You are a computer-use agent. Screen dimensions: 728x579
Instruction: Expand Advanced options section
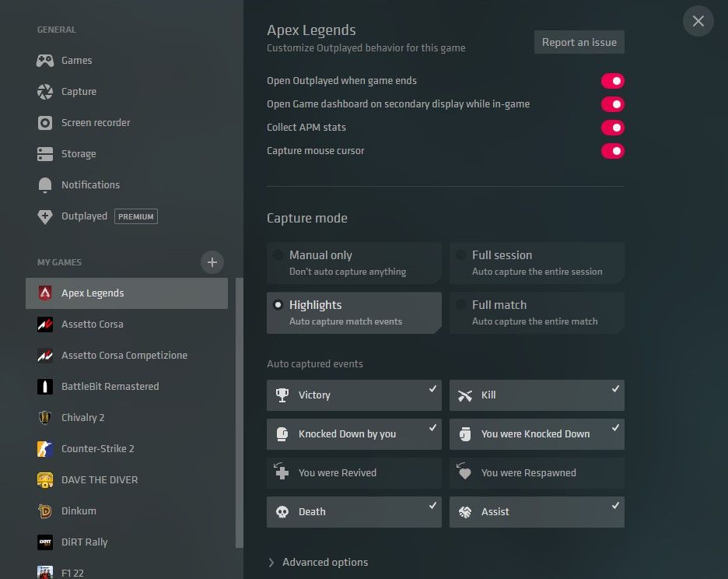317,562
